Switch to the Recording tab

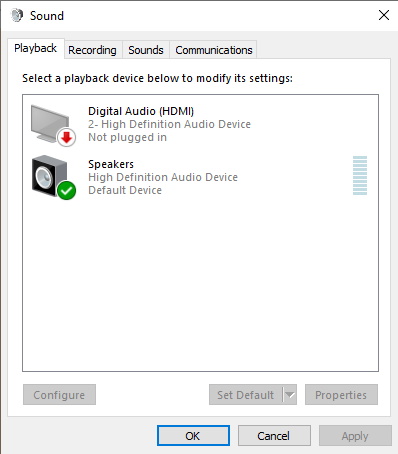[93, 50]
